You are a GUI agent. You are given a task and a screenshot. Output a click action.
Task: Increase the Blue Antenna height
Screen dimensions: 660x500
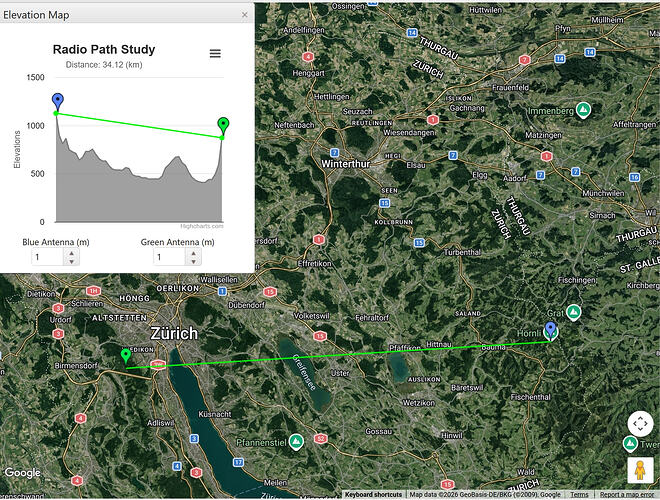70,252
